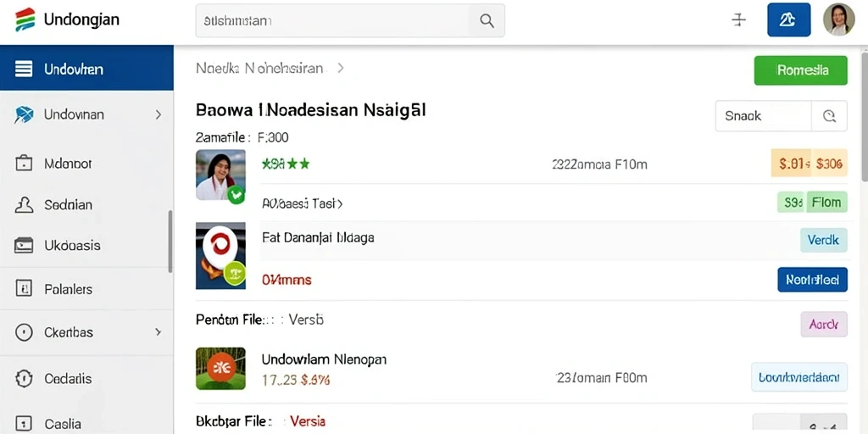Click the Mdonpot sidebar icon
The height and width of the screenshot is (434, 868).
[x=23, y=164]
